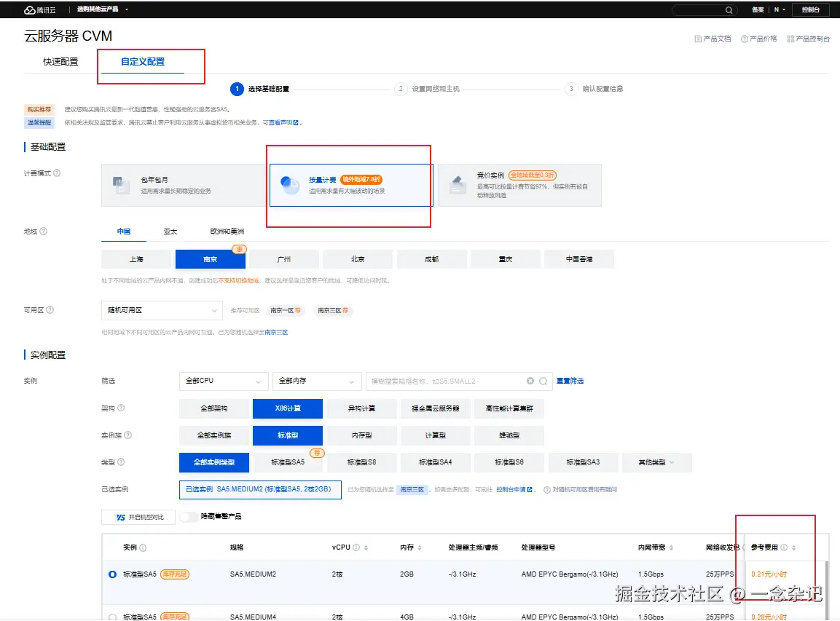Select 中国 region tab
This screenshot has height=621, width=840.
(x=124, y=232)
